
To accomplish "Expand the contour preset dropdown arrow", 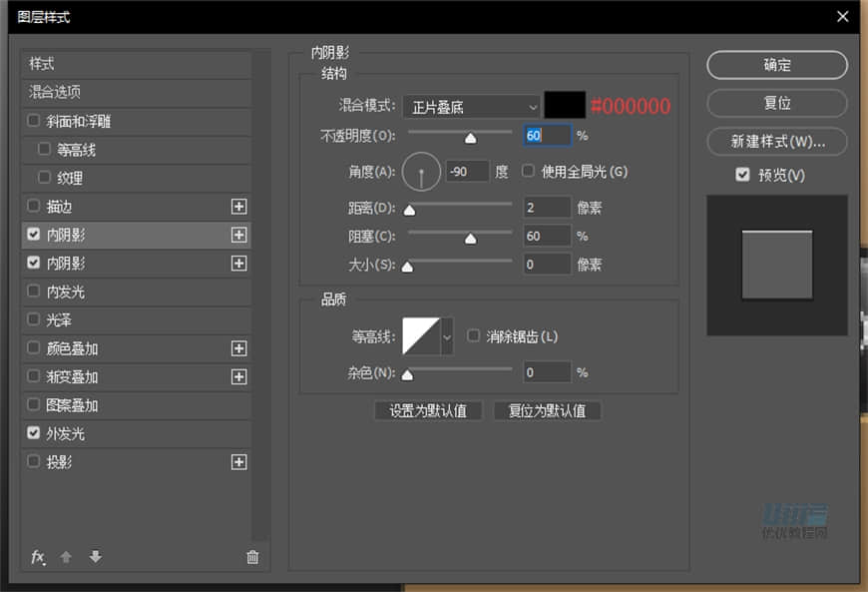I will 445,337.
